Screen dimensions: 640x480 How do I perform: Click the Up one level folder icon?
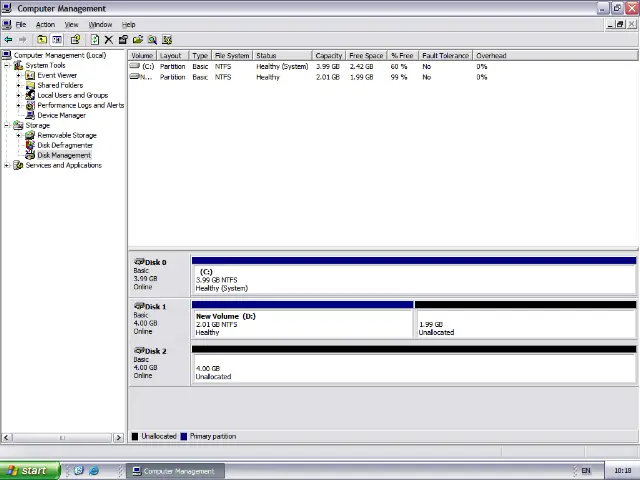coord(42,40)
